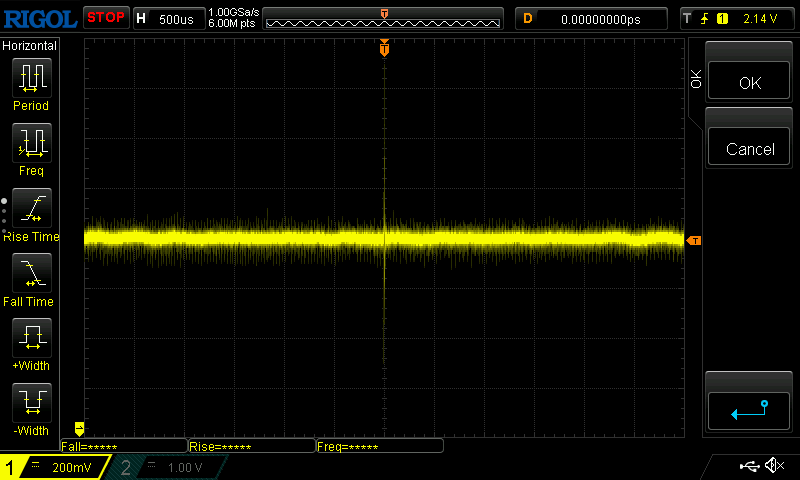Click the trigger source channel 1 badge

(722, 19)
